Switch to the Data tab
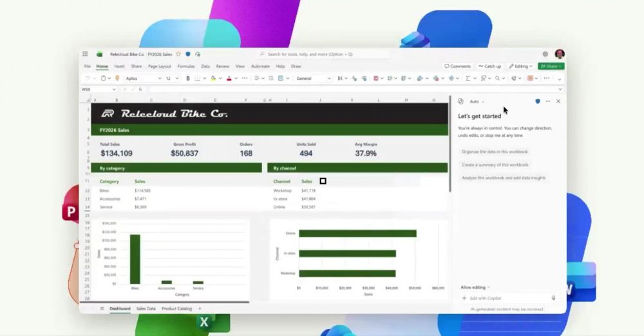Image resolution: width=644 pixels, height=336 pixels. pyautogui.click(x=205, y=66)
